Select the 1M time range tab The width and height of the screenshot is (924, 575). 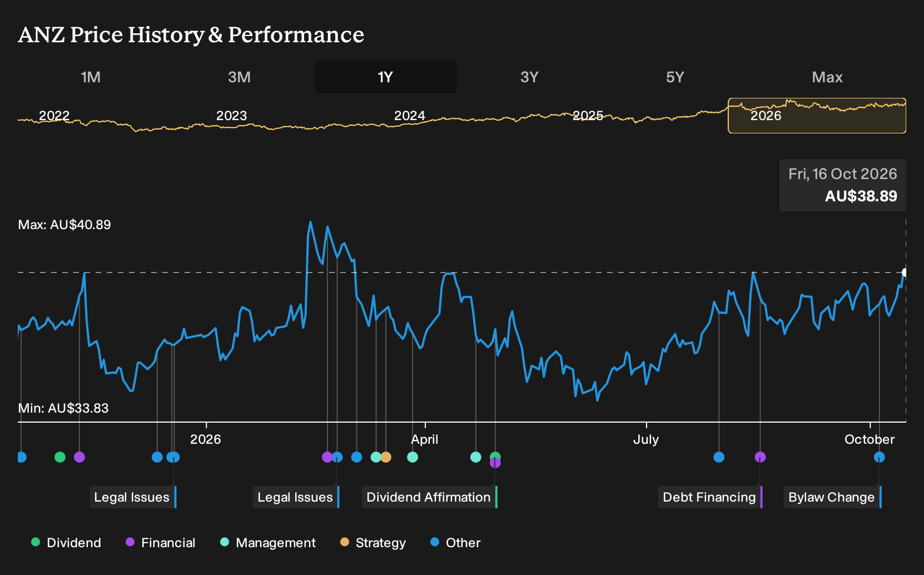tap(91, 77)
